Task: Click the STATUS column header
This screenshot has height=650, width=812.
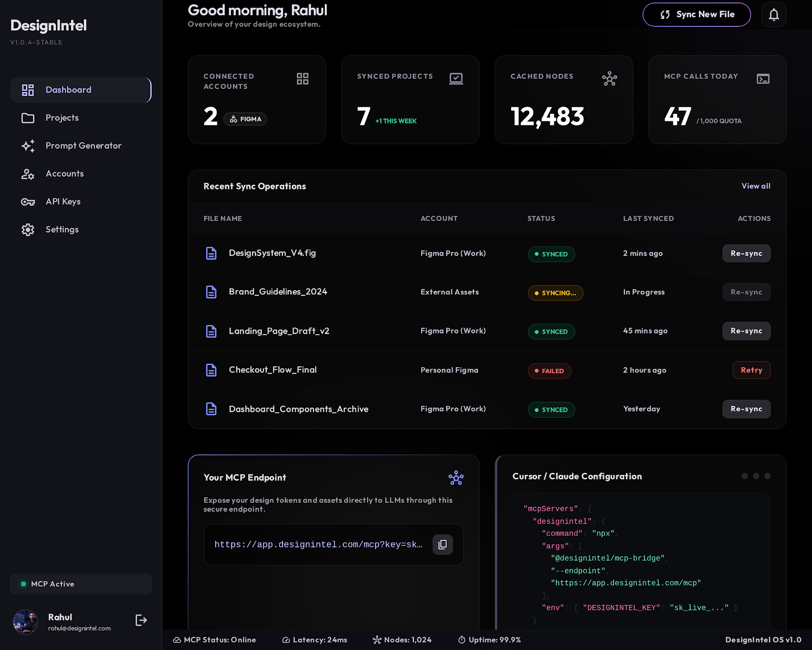Action: pyautogui.click(x=541, y=218)
